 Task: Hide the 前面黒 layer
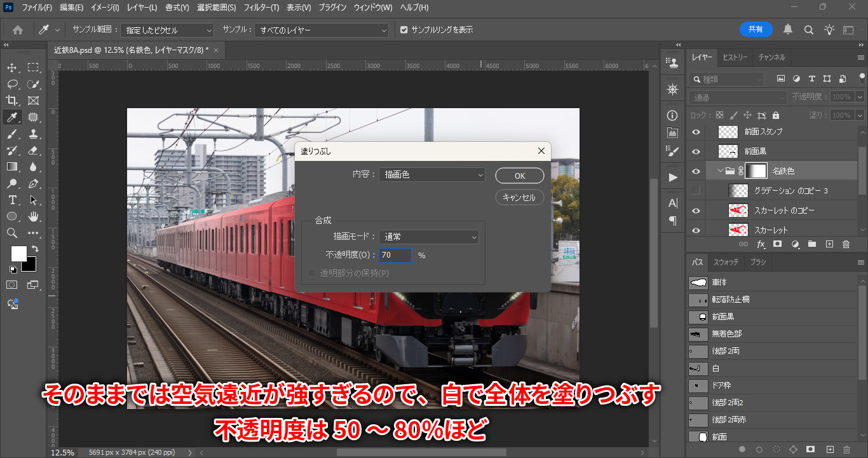click(696, 151)
